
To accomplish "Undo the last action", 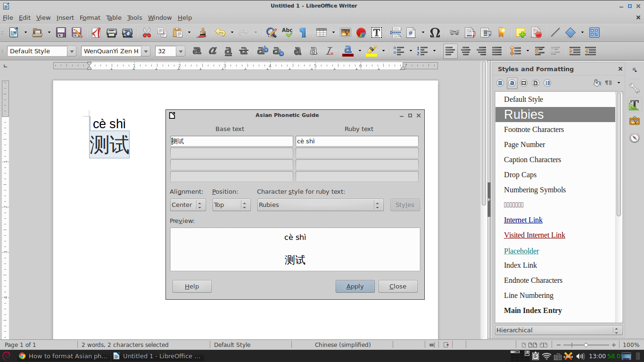I will (220, 33).
